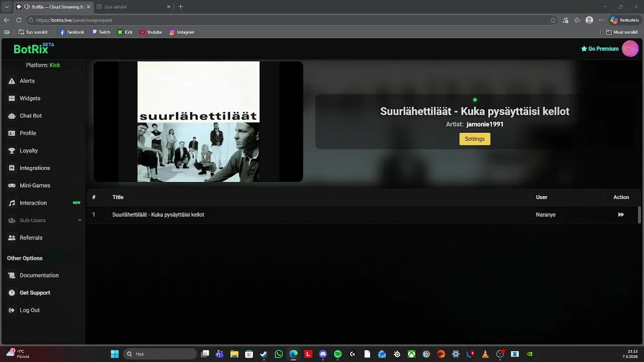Open the favorites list icon
The image size is (644, 362).
577,20
